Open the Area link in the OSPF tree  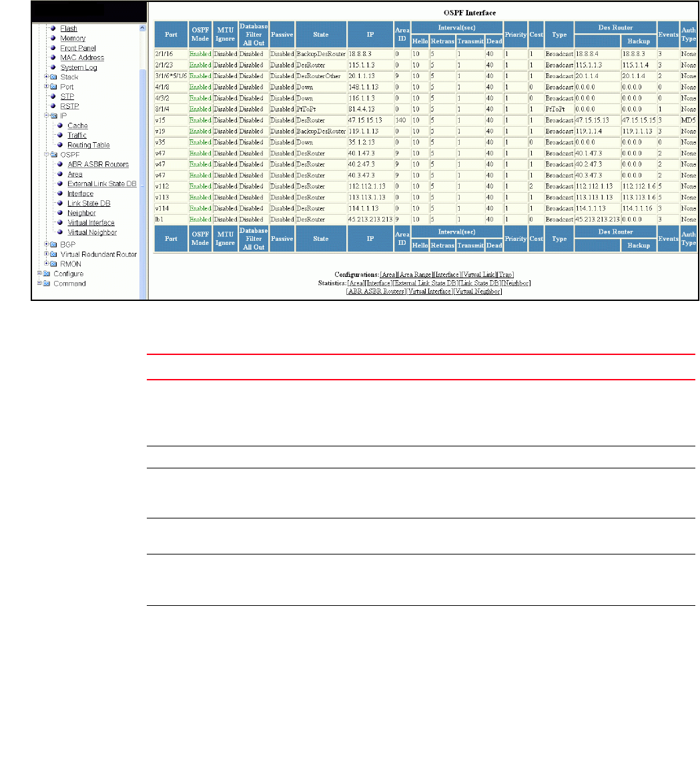tap(75, 174)
